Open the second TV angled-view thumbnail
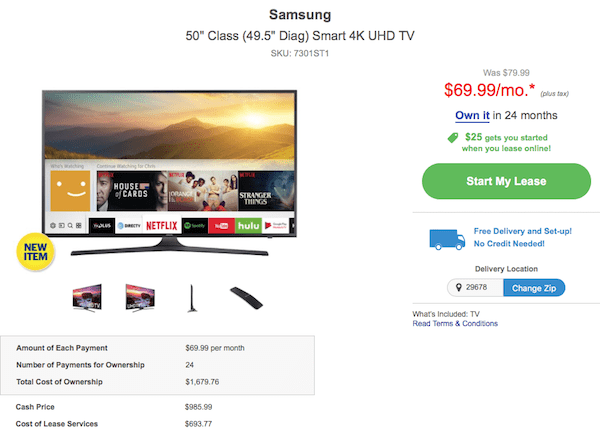This screenshot has height=446, width=600. (140, 297)
